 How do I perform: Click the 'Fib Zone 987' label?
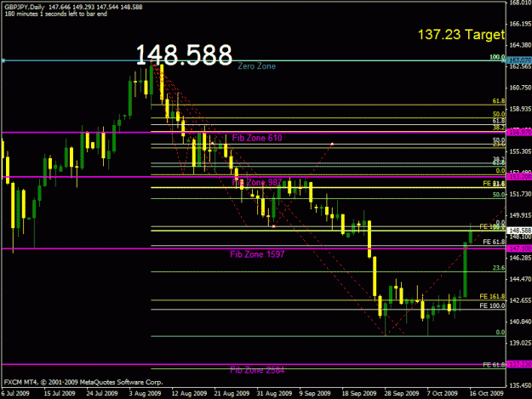[257, 182]
